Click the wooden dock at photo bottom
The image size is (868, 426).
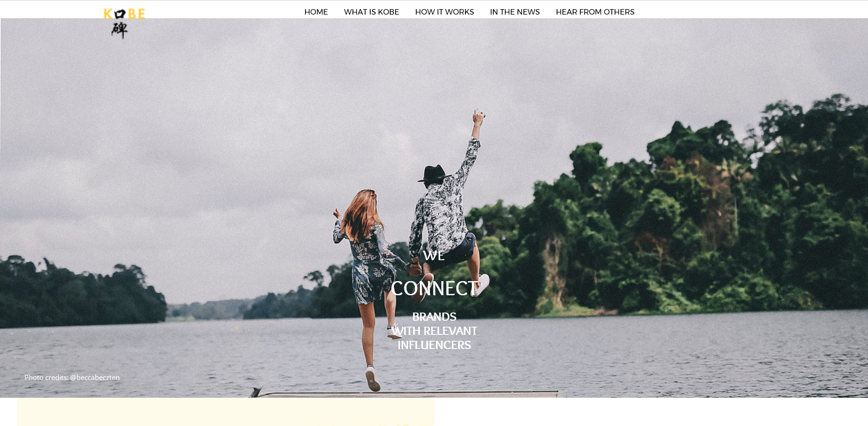coord(410,394)
